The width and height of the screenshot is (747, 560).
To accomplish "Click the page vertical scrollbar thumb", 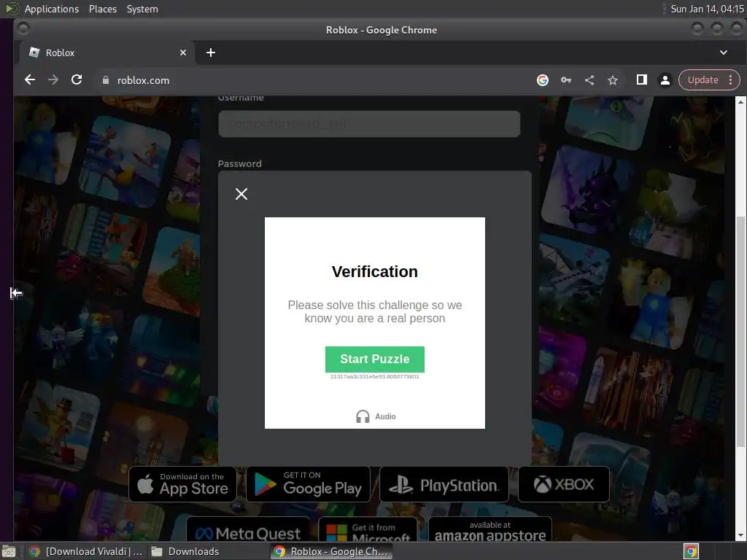I will click(740, 331).
